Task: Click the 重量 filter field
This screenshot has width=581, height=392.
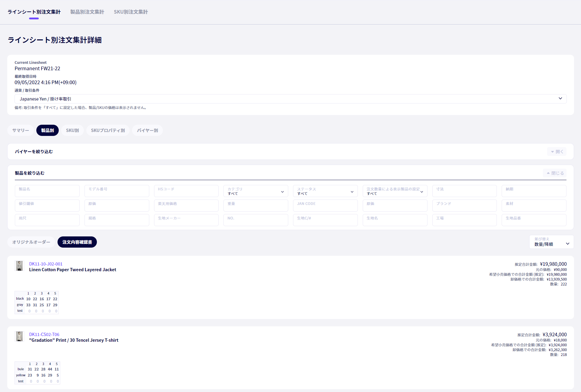Action: point(256,206)
